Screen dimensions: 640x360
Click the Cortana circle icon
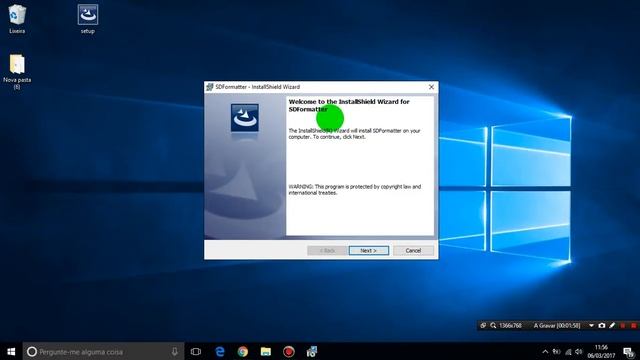coord(32,351)
